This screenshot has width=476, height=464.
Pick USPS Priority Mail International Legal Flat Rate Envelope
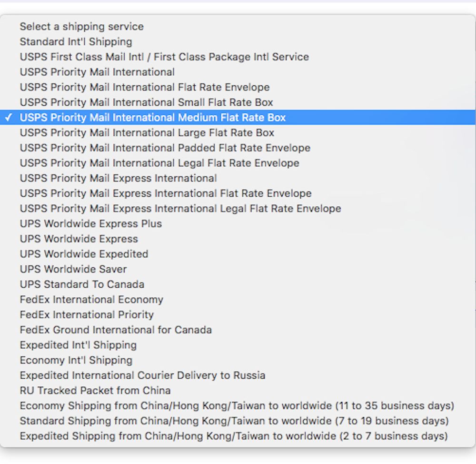click(x=238, y=163)
